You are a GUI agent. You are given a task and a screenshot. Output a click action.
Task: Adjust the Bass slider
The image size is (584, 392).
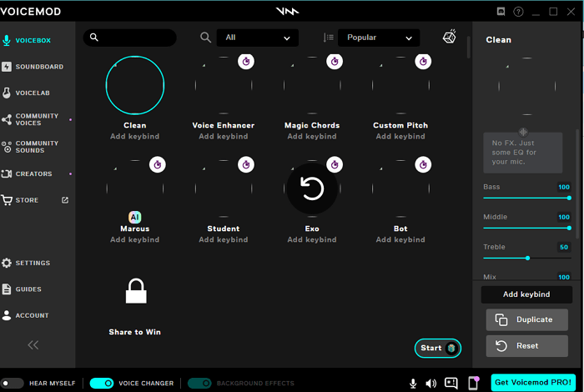[527, 198]
